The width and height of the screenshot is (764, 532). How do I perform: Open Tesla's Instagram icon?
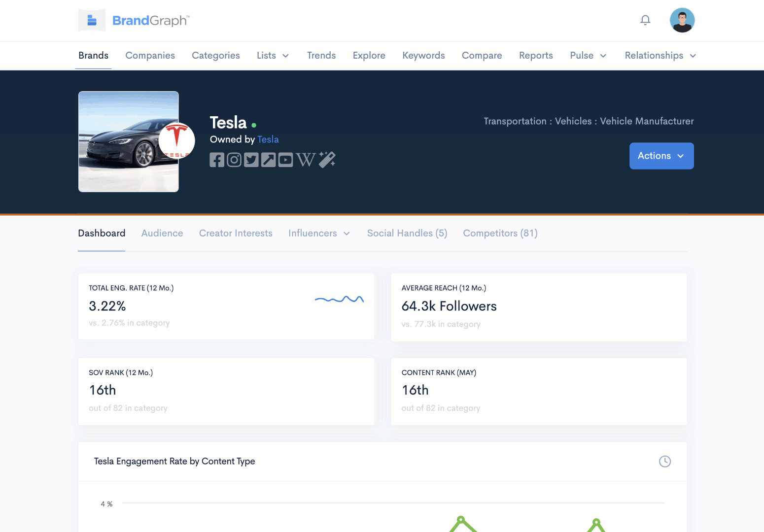tap(234, 160)
